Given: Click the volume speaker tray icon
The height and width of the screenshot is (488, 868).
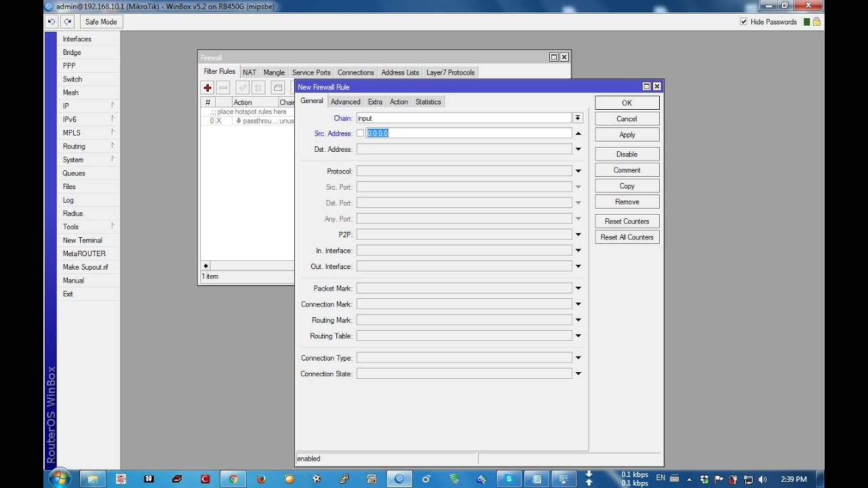Looking at the screenshot, I should 762,479.
